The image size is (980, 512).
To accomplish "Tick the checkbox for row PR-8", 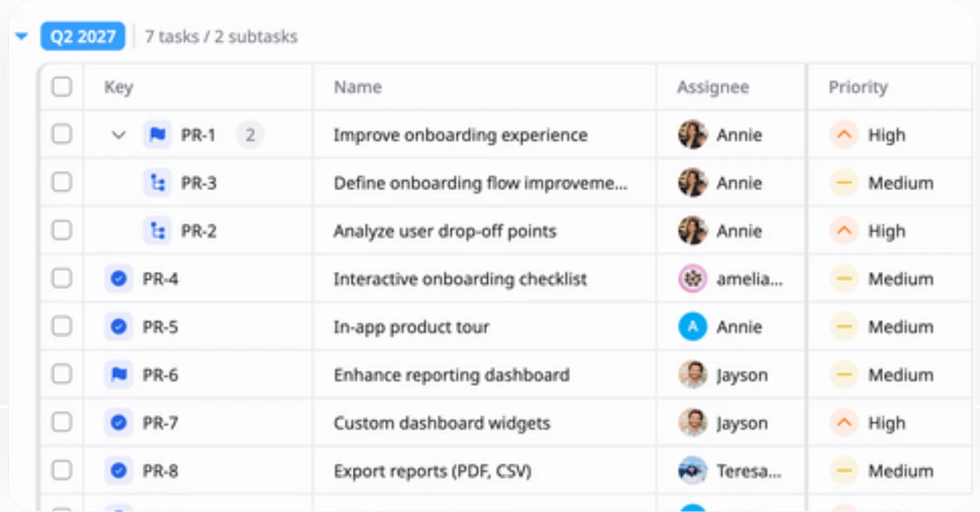I will point(62,470).
